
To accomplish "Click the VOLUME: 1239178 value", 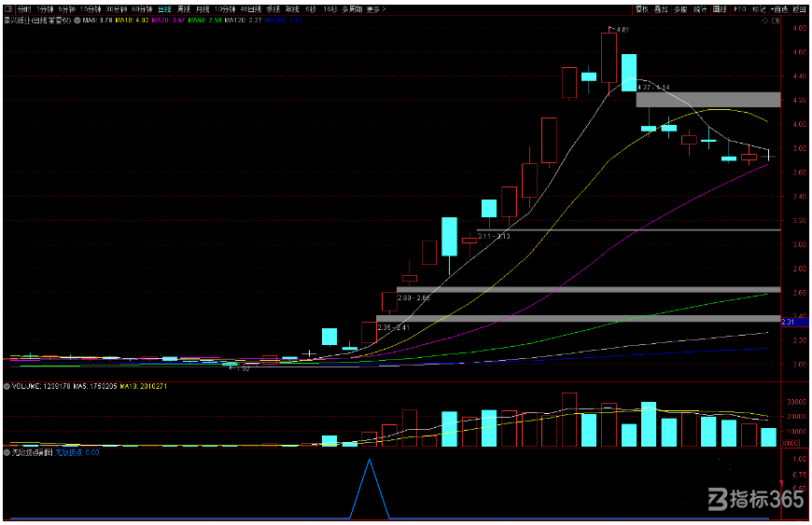I will point(41,386).
